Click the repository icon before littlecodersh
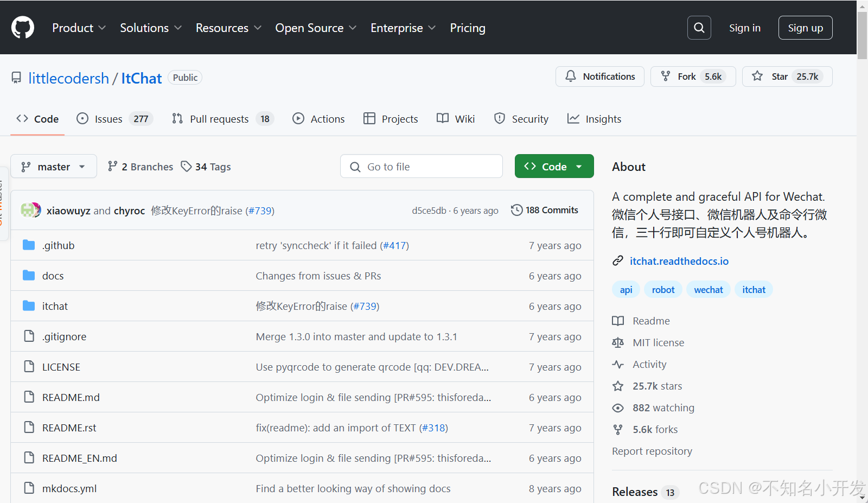868x503 pixels. (17, 78)
